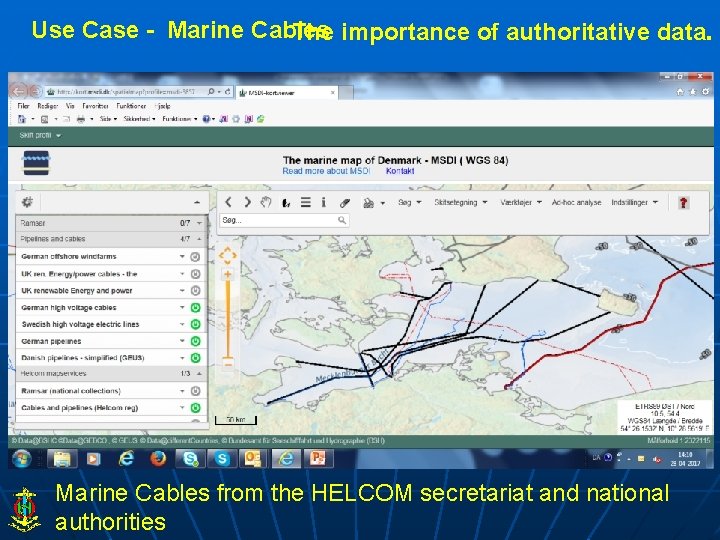Go to next map extent arrow
The width and height of the screenshot is (720, 540).
pos(247,202)
